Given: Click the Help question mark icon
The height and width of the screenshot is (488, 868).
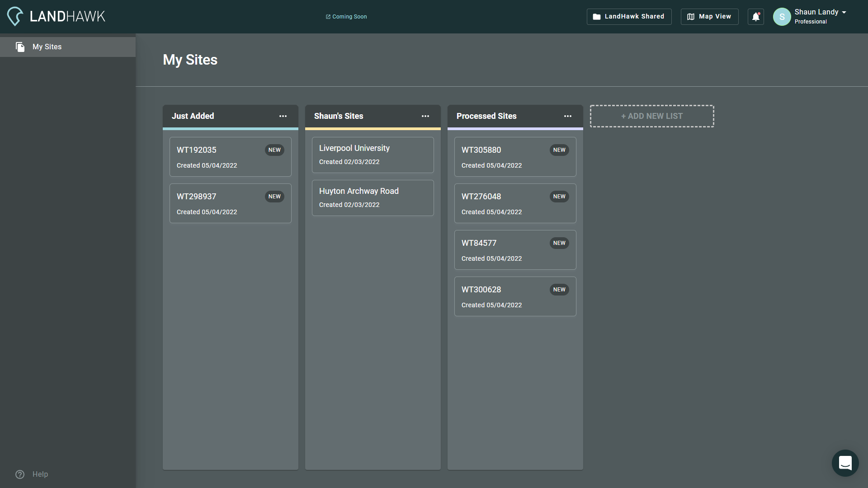Looking at the screenshot, I should (x=20, y=474).
